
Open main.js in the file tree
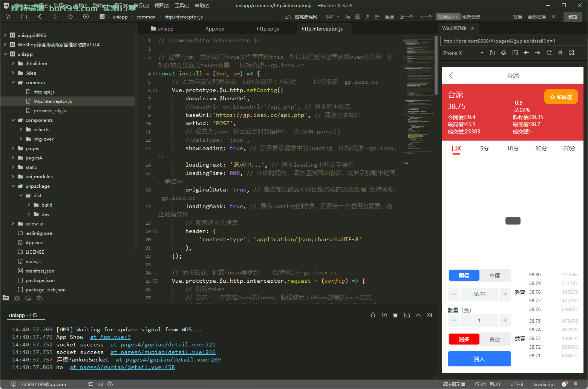point(33,261)
